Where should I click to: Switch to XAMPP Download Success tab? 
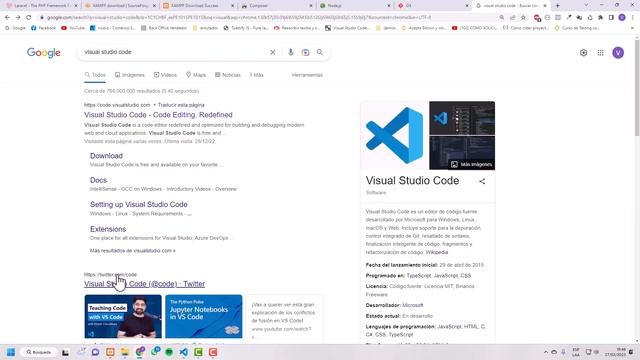pyautogui.click(x=198, y=6)
